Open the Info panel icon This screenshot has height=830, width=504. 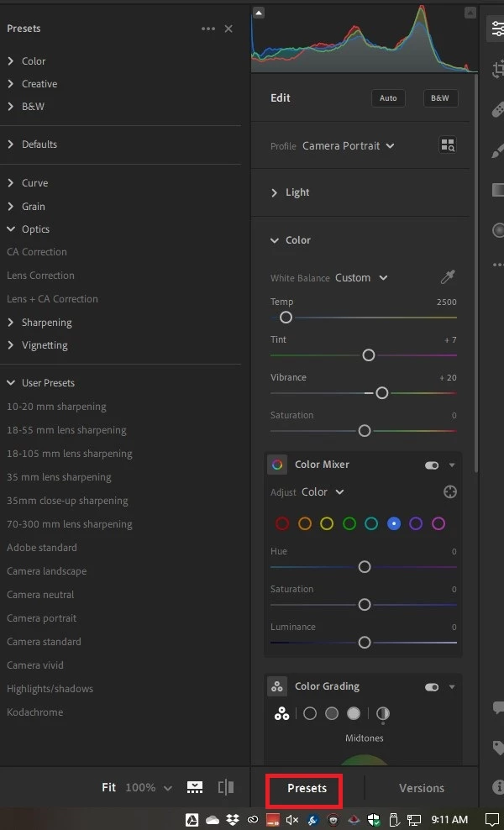coord(497,786)
